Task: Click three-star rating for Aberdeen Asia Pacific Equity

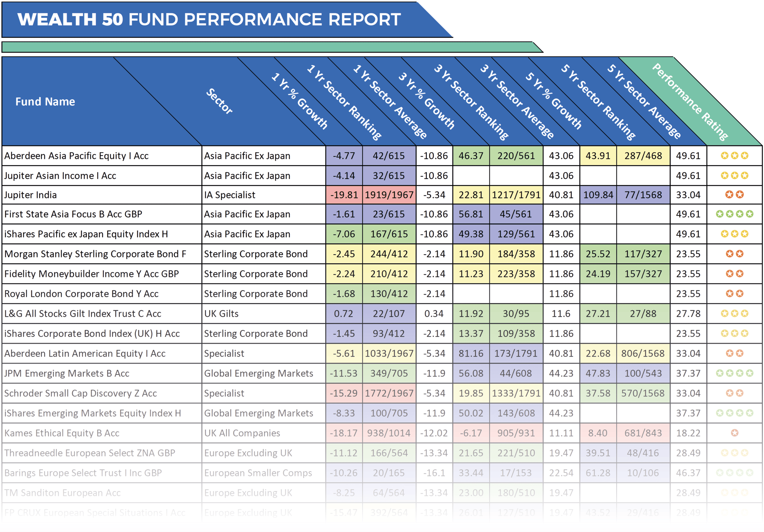Action: pyautogui.click(x=735, y=156)
